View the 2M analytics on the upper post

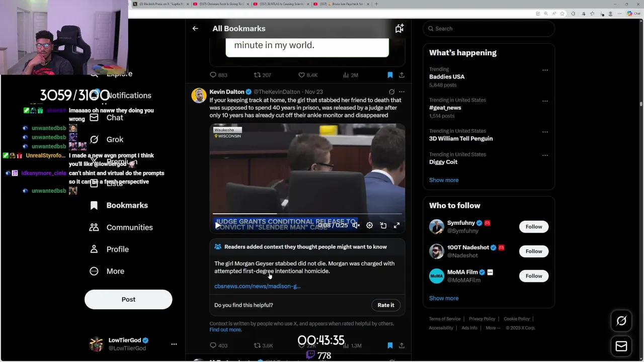pyautogui.click(x=351, y=75)
